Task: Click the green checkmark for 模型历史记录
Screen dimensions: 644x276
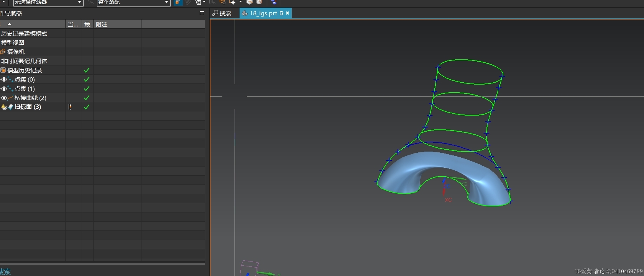Action: tap(87, 70)
